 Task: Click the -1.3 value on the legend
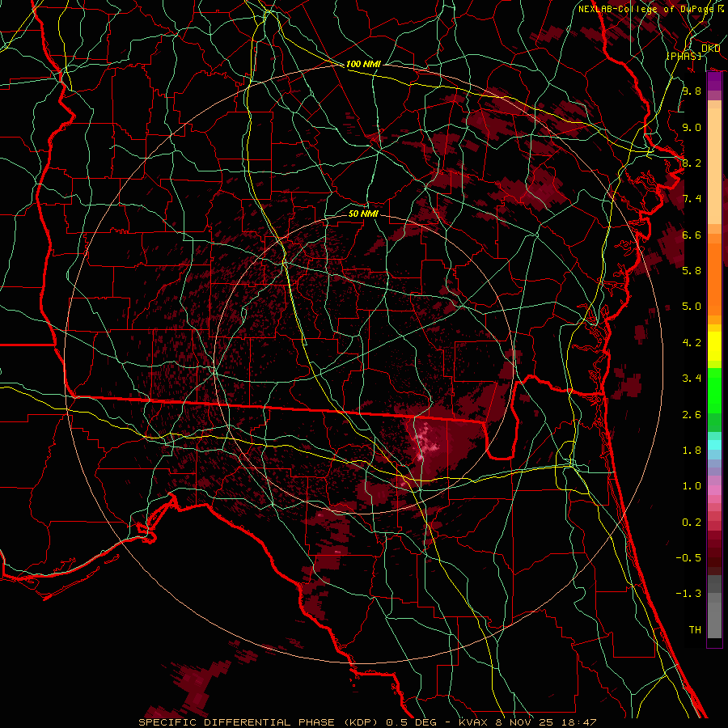pos(691,594)
